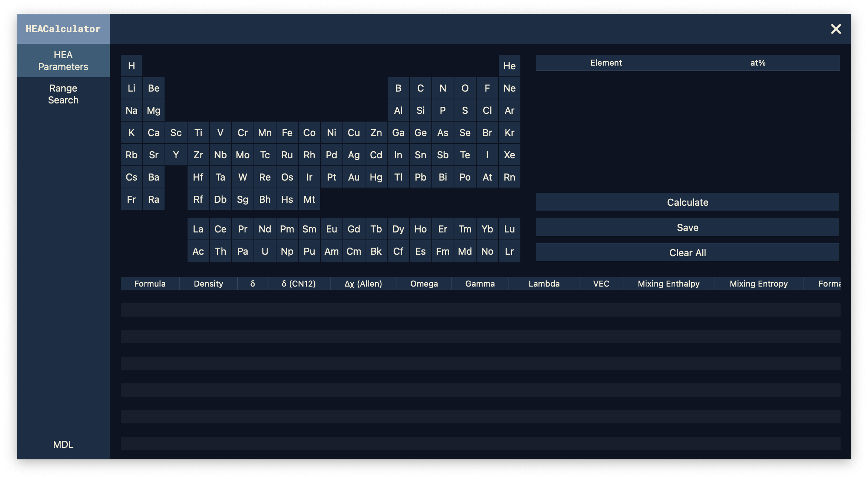The width and height of the screenshot is (868, 479).
Task: Select Meitnerium (Mt) tile
Action: point(309,199)
